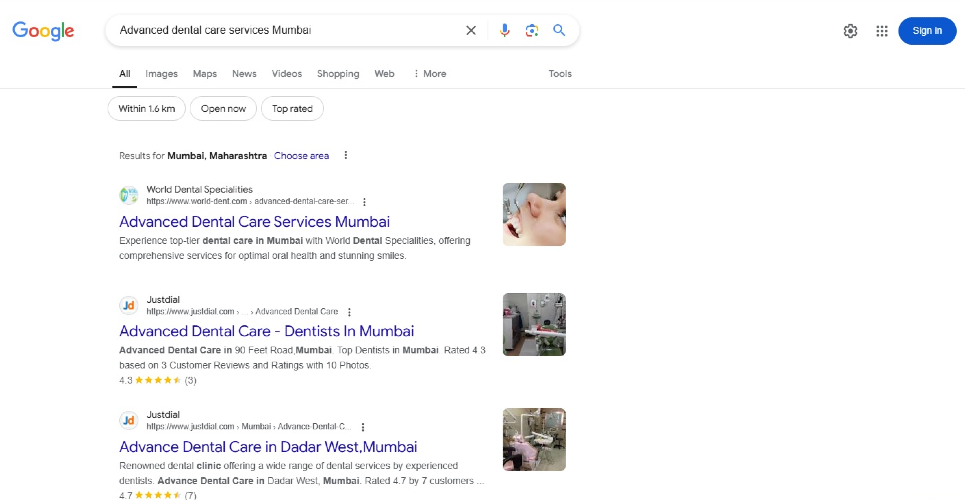Click the World Dental Specialities favicon

tap(129, 195)
